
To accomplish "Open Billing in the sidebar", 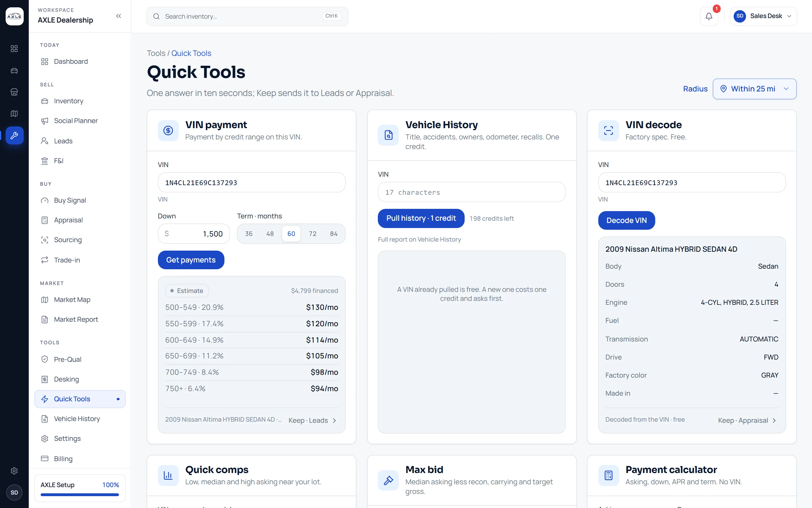I will point(80,459).
